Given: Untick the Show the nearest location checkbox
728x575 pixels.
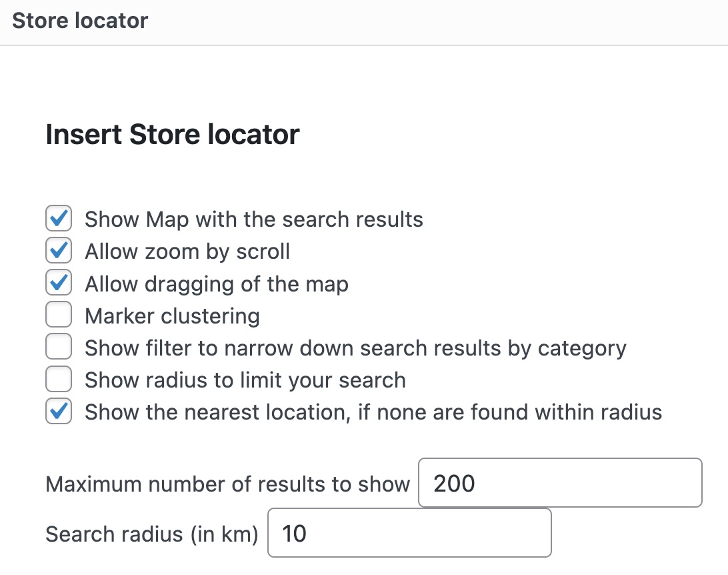Looking at the screenshot, I should point(58,412).
